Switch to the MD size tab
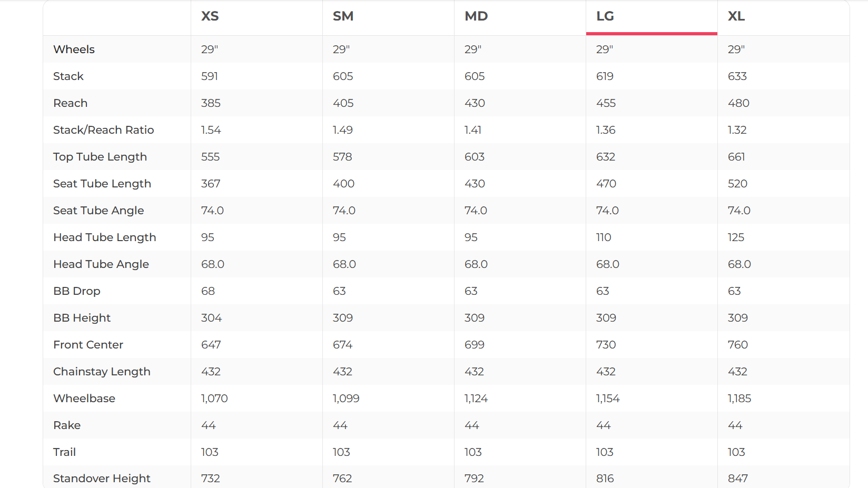This screenshot has width=868, height=488. (476, 16)
